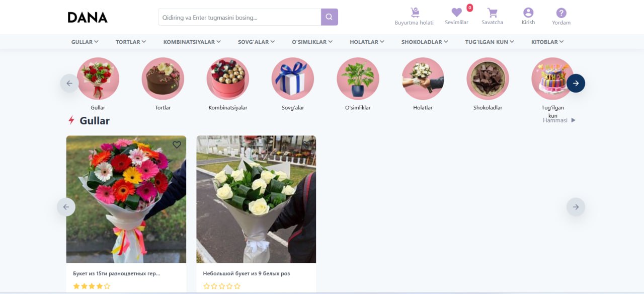Select the Sovg'alar gift box circle
Screen dimensions: 644x294
click(293, 79)
